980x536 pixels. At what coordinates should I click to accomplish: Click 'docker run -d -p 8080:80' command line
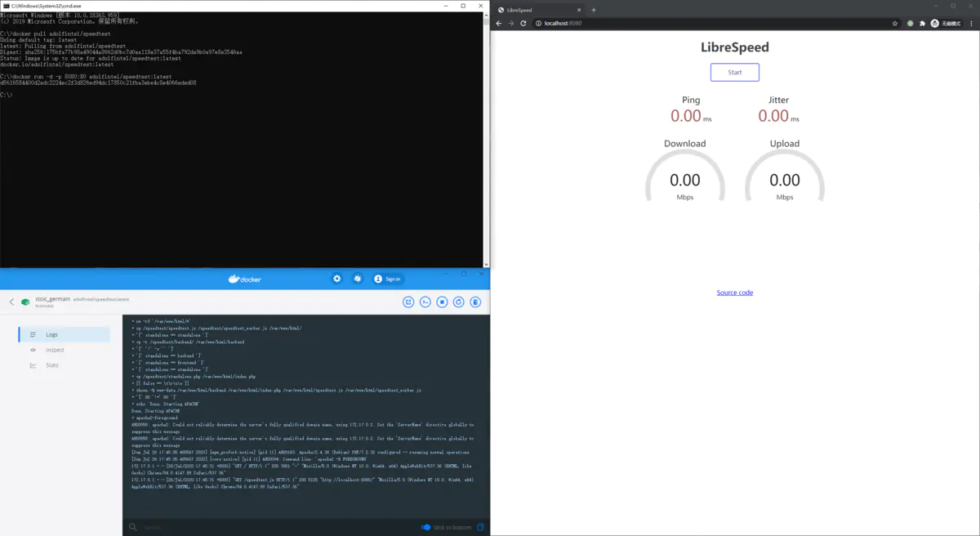tap(86, 76)
